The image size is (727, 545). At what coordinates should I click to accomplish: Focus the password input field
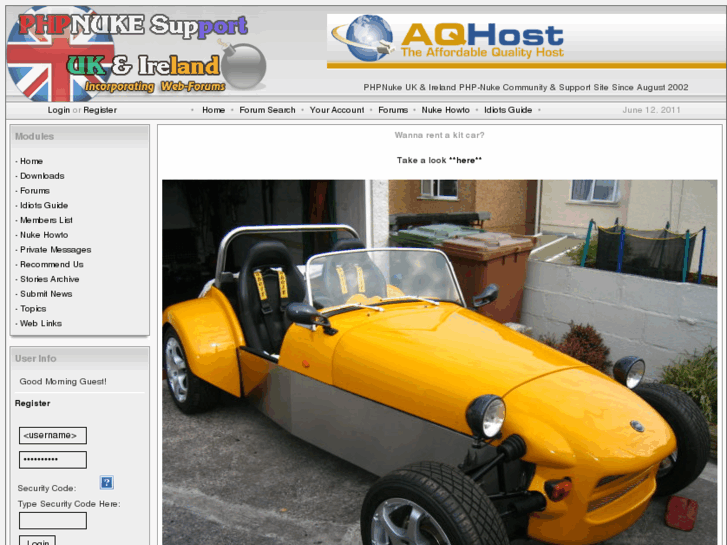pos(53,460)
